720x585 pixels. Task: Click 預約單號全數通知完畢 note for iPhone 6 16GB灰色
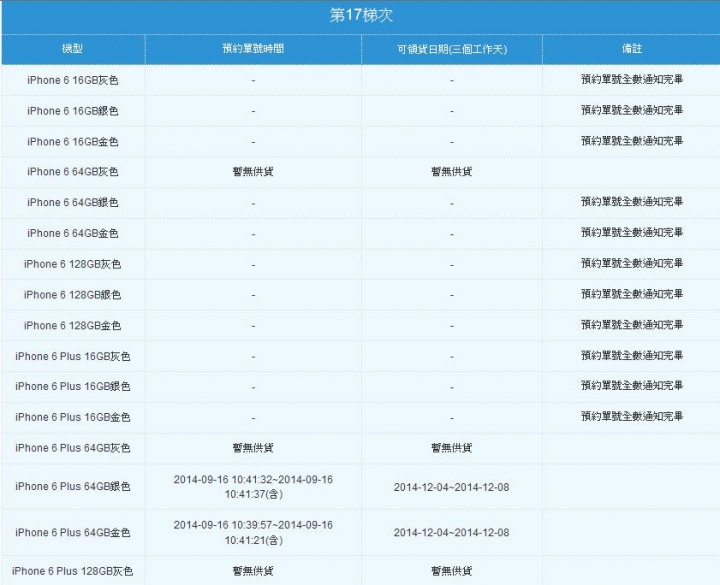[632, 79]
